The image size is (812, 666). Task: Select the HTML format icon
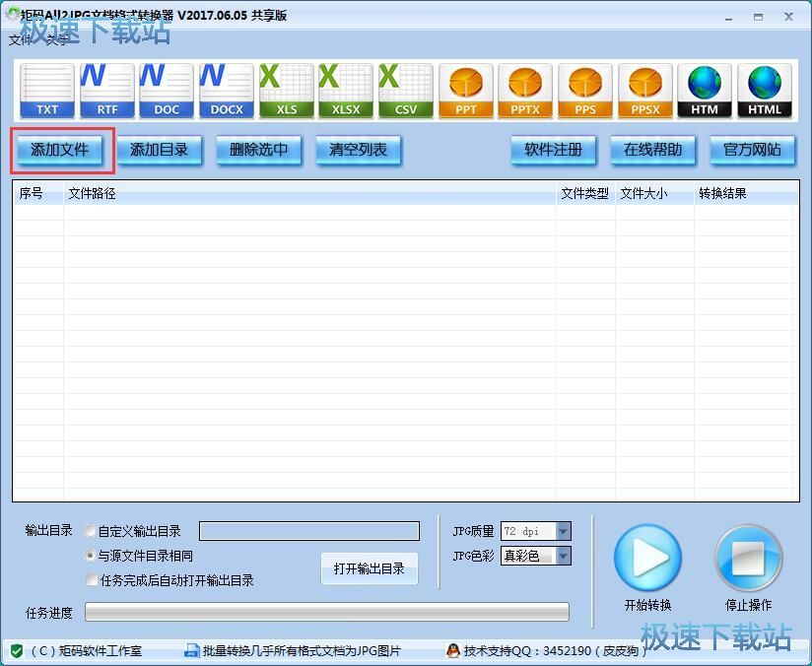pos(765,89)
